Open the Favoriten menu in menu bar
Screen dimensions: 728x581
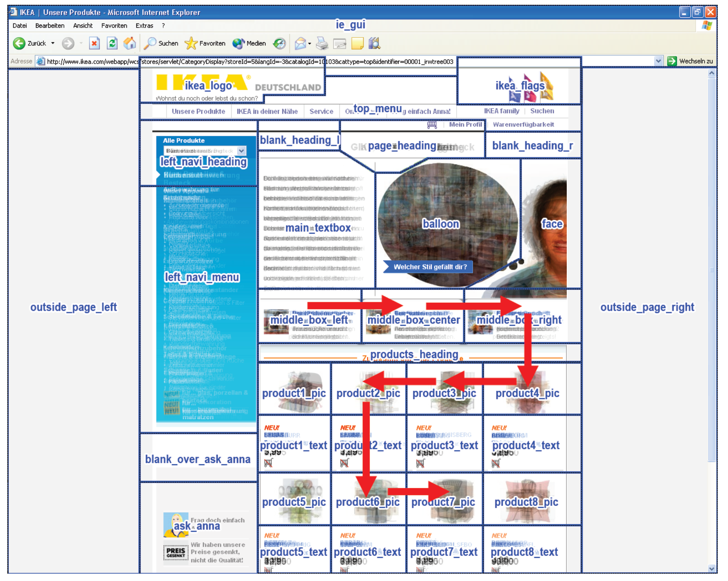(x=114, y=26)
